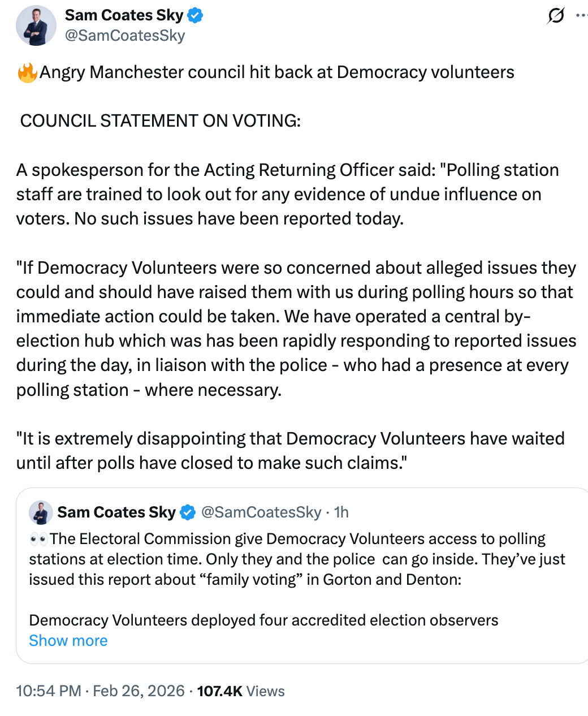This screenshot has height=716, width=588.
Task: Click Sam Coates Sky's large profile avatar
Action: click(36, 25)
